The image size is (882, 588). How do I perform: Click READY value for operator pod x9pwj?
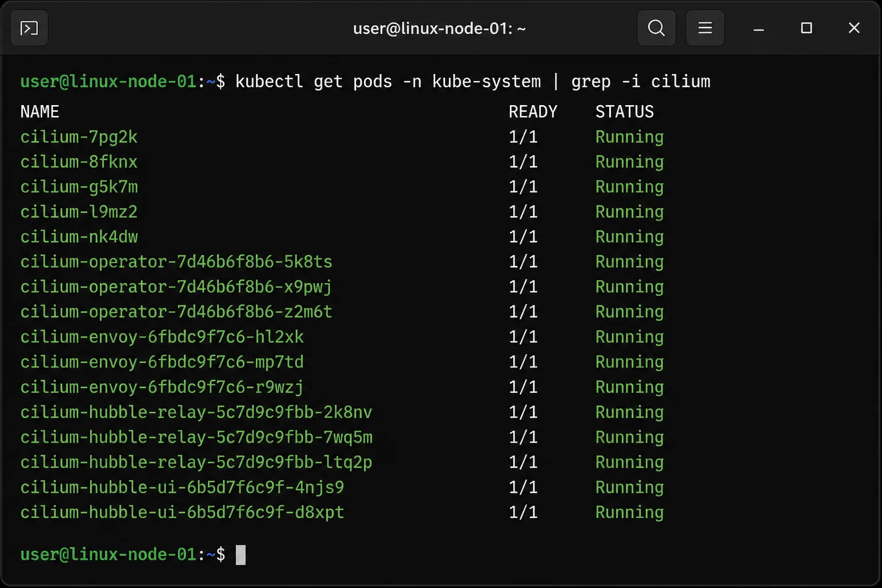click(x=523, y=287)
